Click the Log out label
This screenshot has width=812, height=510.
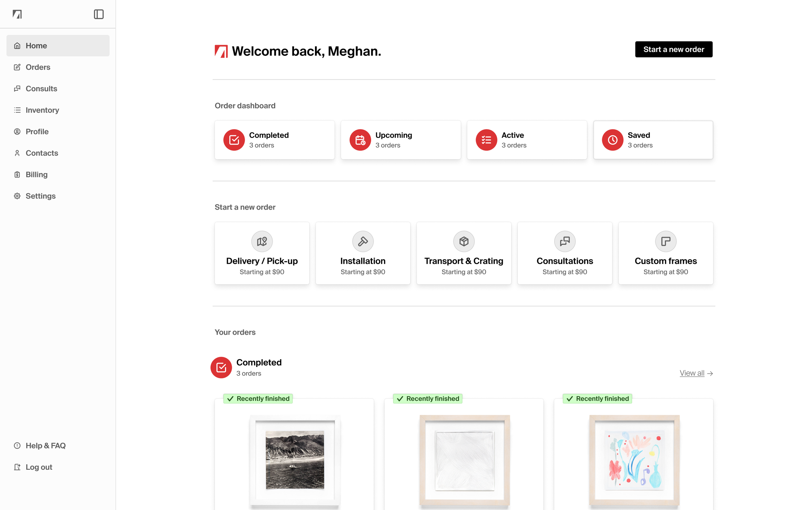[39, 467]
